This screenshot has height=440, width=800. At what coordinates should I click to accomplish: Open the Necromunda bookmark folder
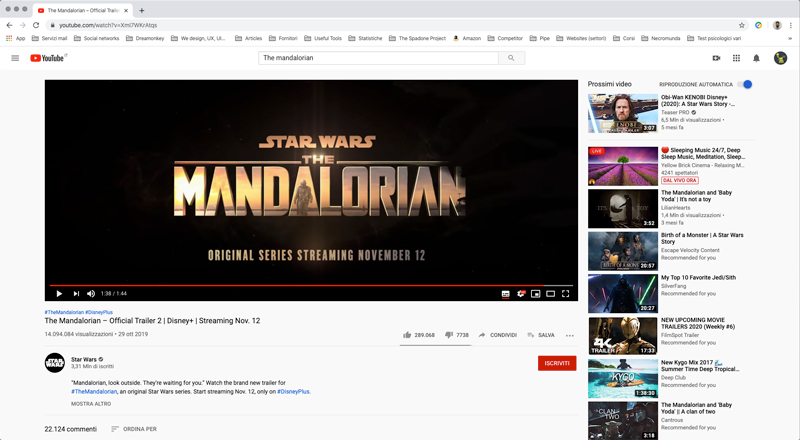point(661,38)
